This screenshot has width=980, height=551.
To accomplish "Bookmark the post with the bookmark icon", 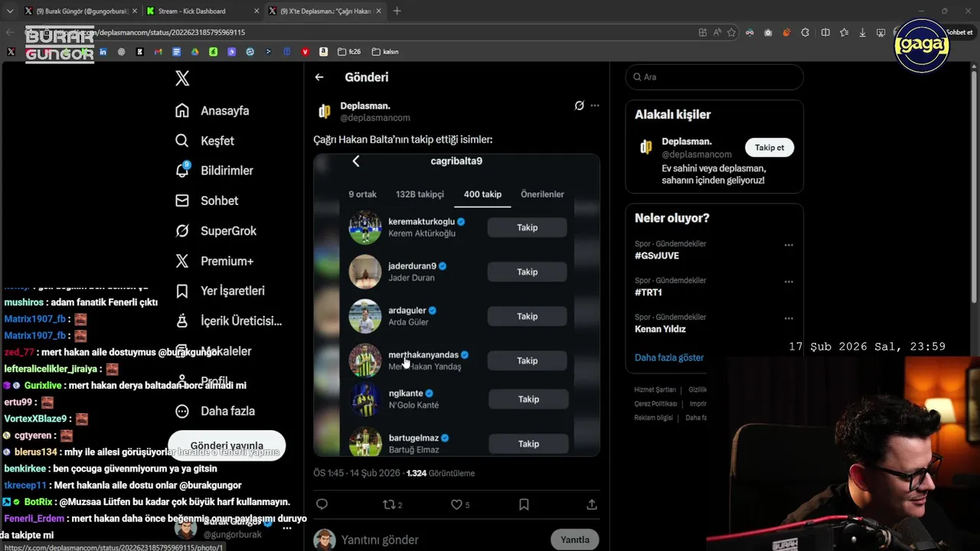I will (x=524, y=504).
